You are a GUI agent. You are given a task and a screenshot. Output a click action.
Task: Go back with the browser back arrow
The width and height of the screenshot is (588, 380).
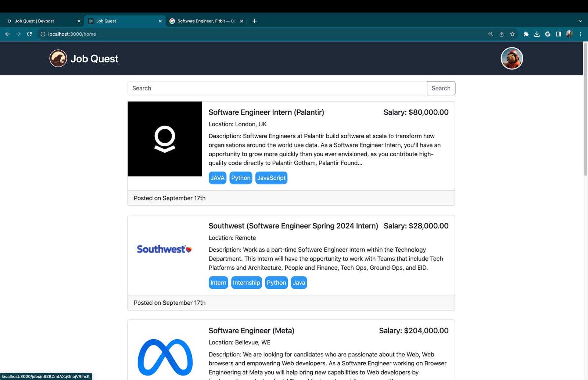click(7, 34)
